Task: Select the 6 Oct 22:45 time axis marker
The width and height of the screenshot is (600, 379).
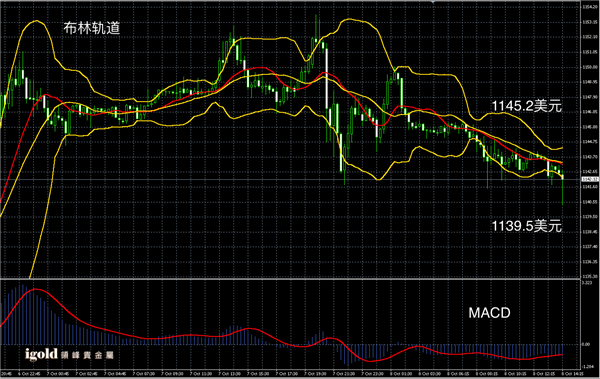Action: point(29,374)
